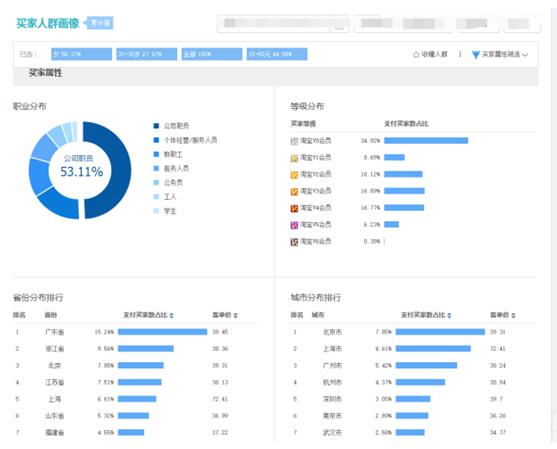Select the 25-50元 price filter tag
This screenshot has height=449, width=557.
(x=277, y=54)
